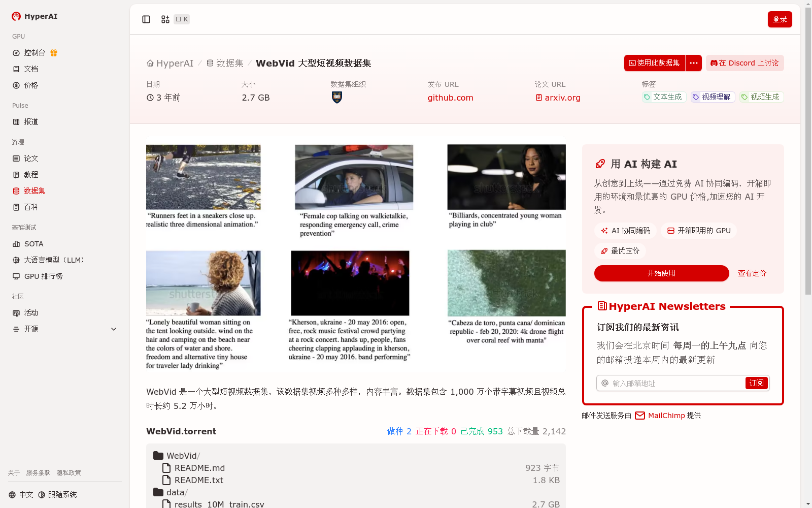Screen dimensions: 812x508
Task: Click 做种 2 seeding stat
Action: point(399,431)
